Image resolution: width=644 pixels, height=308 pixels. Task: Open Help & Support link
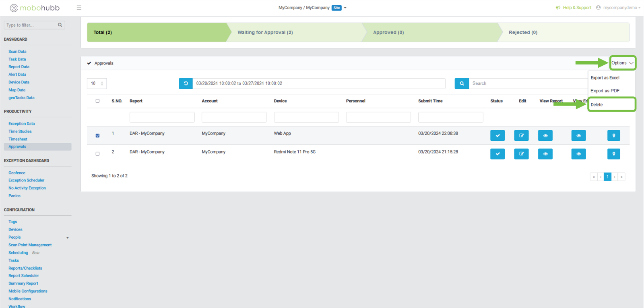[576, 8]
